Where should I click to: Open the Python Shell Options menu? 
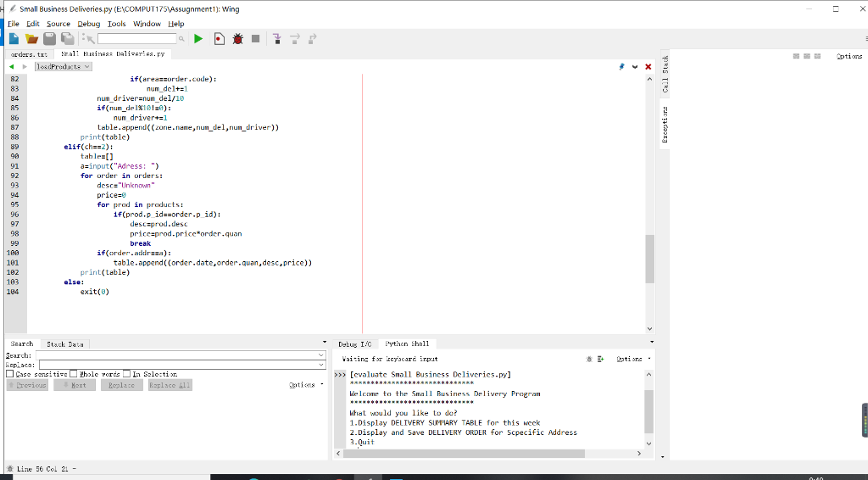pos(633,359)
